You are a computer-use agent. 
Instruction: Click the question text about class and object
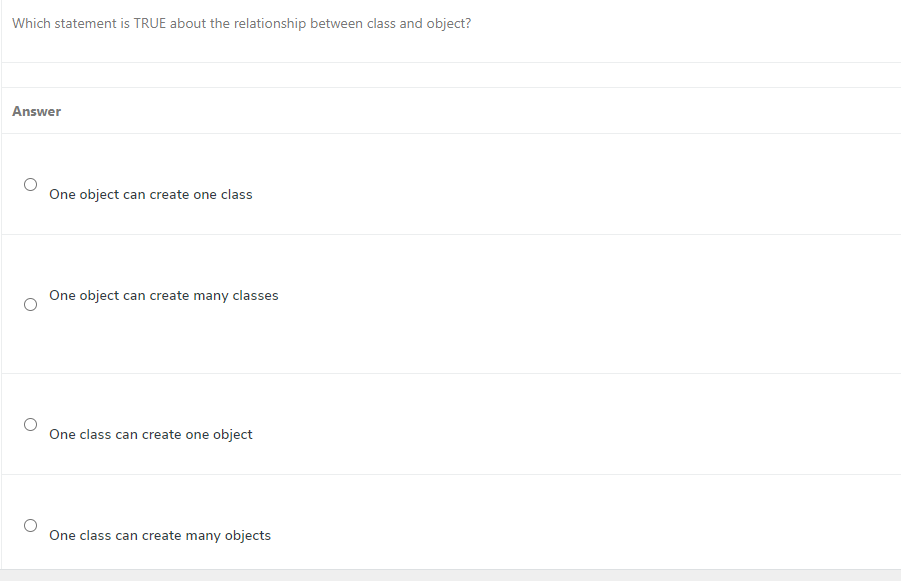(241, 24)
